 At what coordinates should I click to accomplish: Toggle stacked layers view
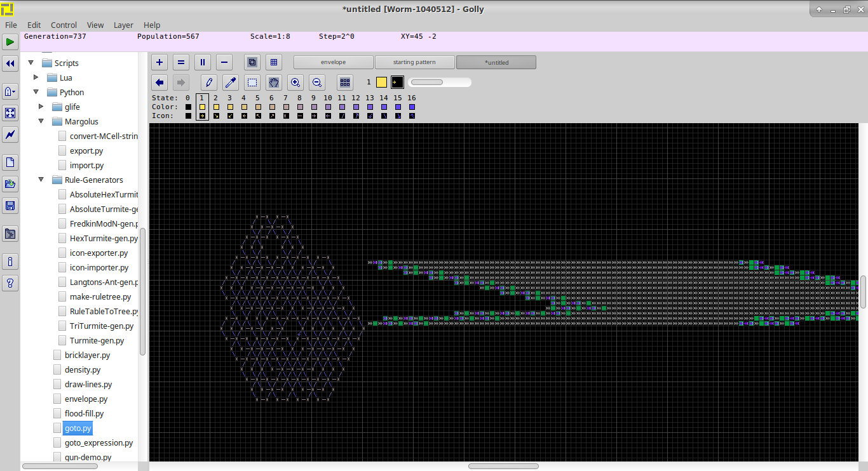click(x=252, y=62)
